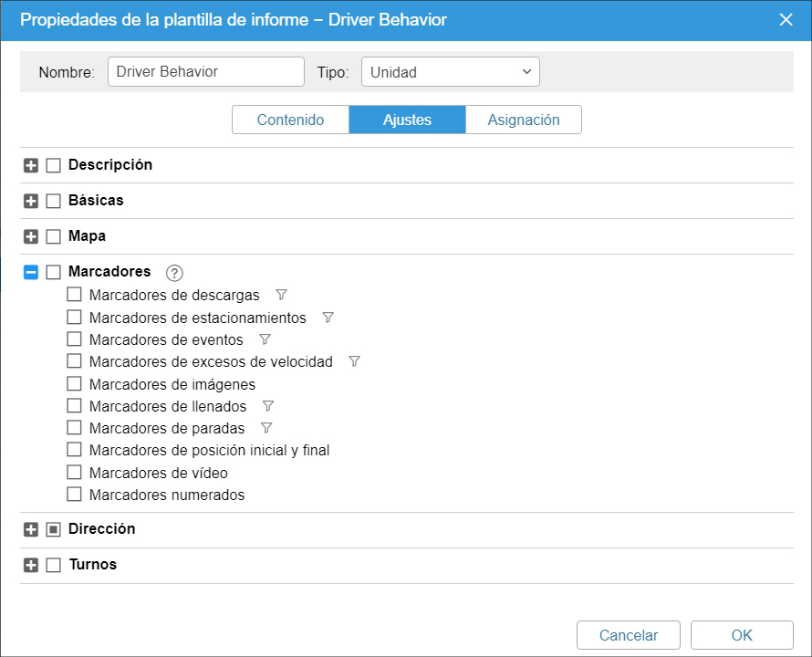Toggle the Dirección section checkbox
The width and height of the screenshot is (812, 657).
(52, 528)
